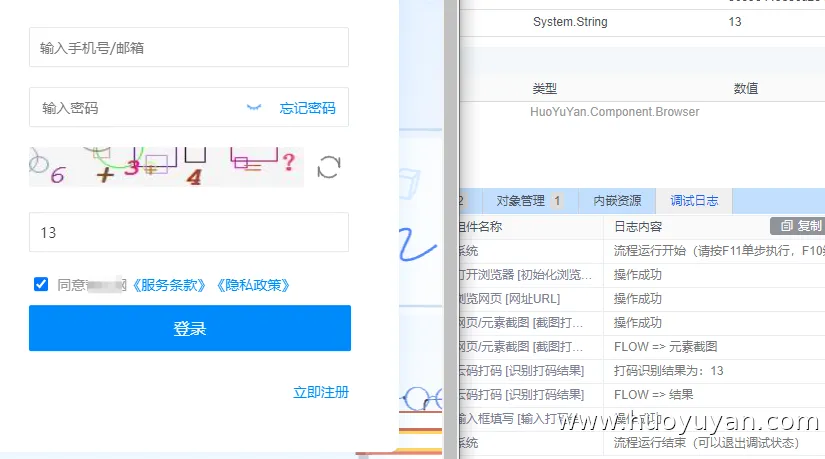Click the captcha answer field containing 13
The height and width of the screenshot is (459, 825).
tap(189, 232)
